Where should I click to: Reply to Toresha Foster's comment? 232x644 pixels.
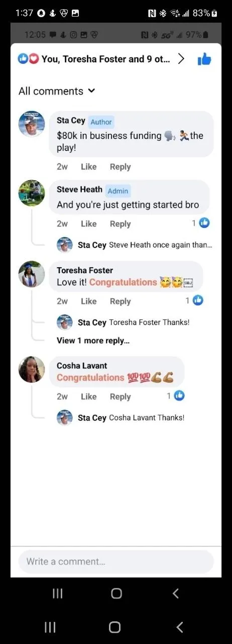pos(120,301)
